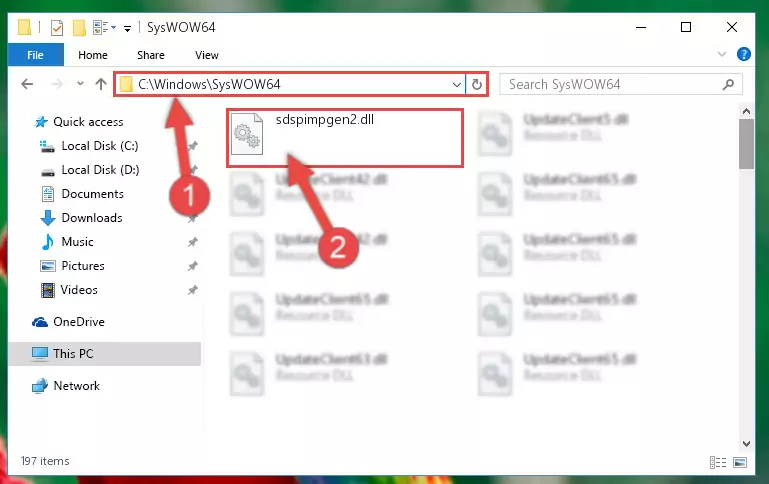The image size is (769, 484).
Task: Click pin icon next to Videos
Action: [x=192, y=290]
